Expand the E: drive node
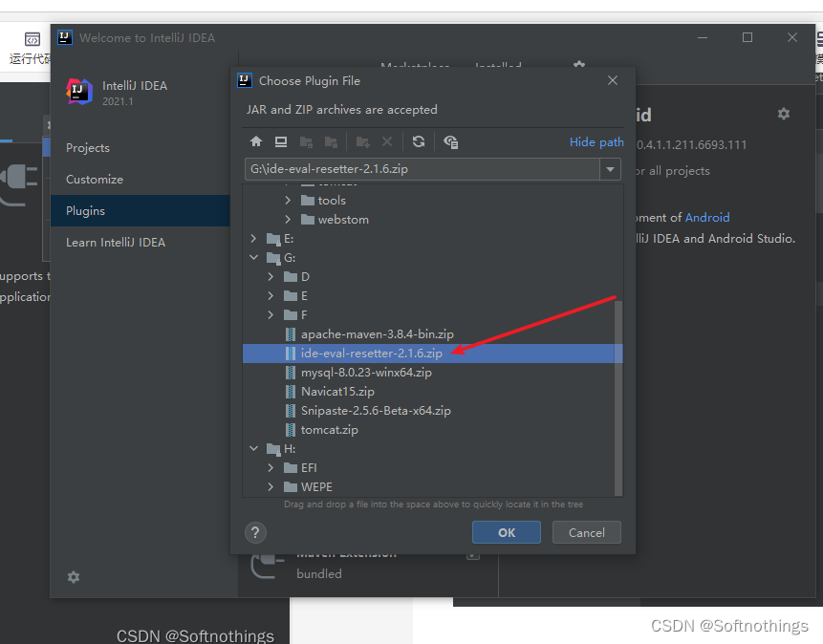This screenshot has width=823, height=644. 253,238
